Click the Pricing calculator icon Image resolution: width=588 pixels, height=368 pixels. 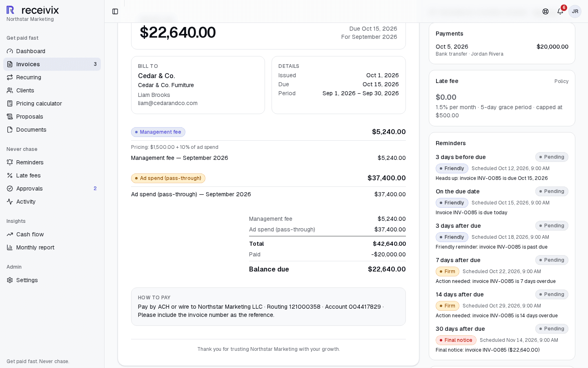[x=10, y=103]
